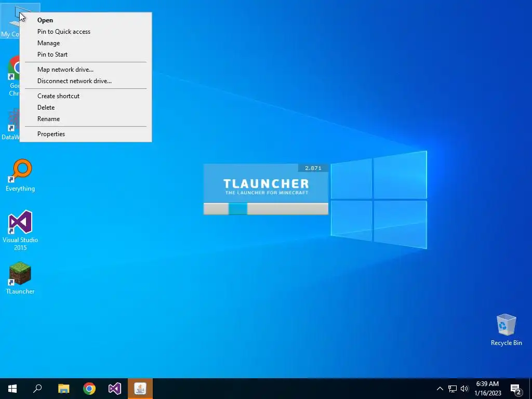Viewport: 532px width, 399px height.
Task: Click Create shortcut entry
Action: (x=86, y=96)
